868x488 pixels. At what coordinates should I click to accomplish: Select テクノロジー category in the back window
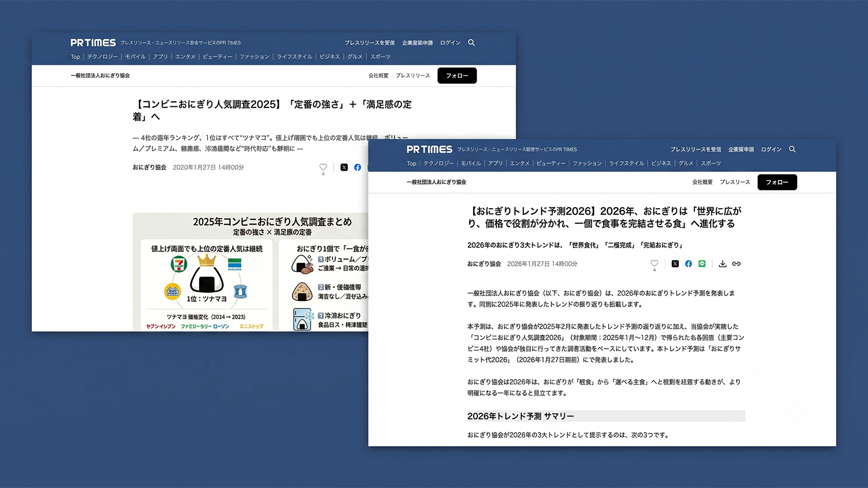[103, 56]
